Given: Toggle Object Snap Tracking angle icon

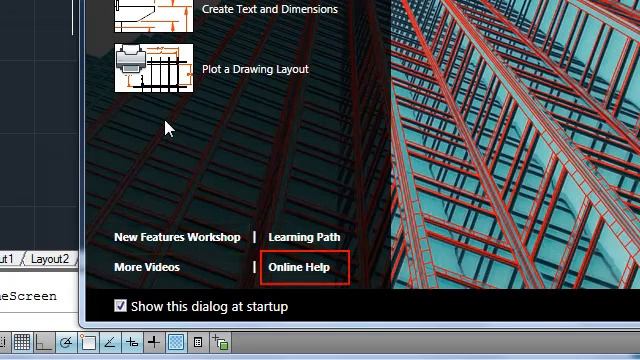Looking at the screenshot, I should 110,342.
